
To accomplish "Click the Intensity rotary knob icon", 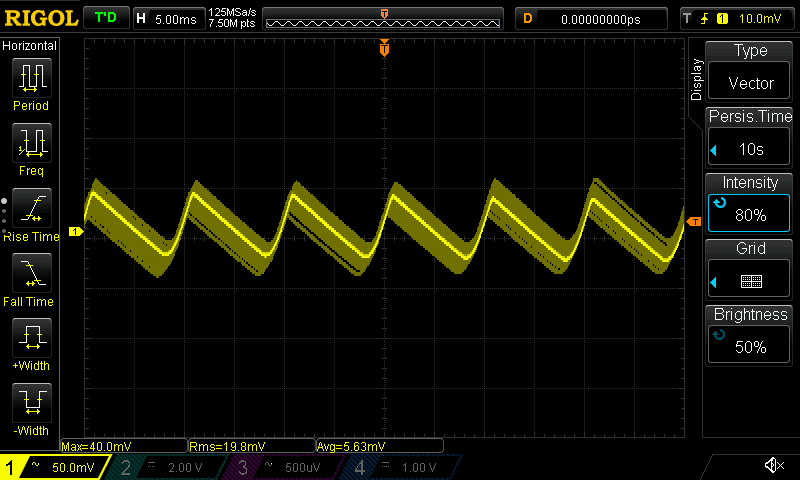I will [x=720, y=203].
